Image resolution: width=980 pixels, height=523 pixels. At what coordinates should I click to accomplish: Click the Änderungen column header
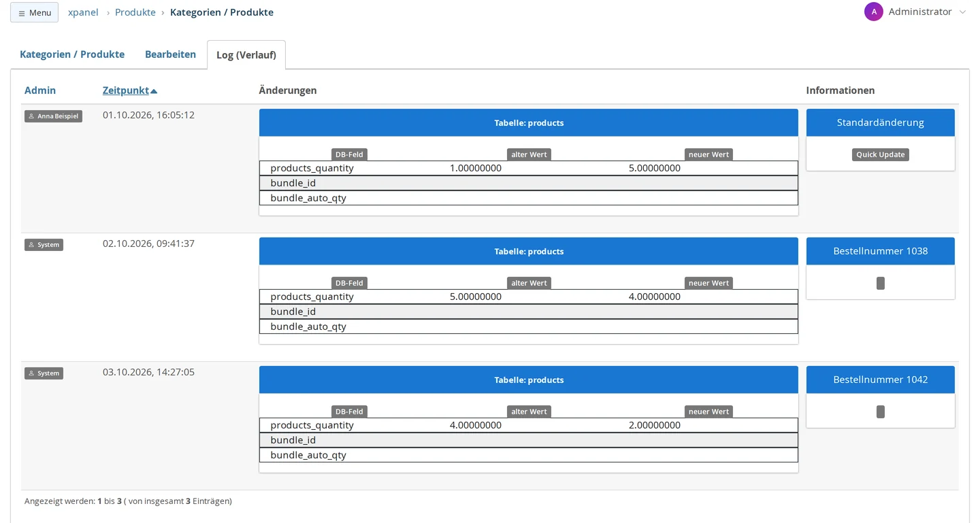tap(288, 90)
